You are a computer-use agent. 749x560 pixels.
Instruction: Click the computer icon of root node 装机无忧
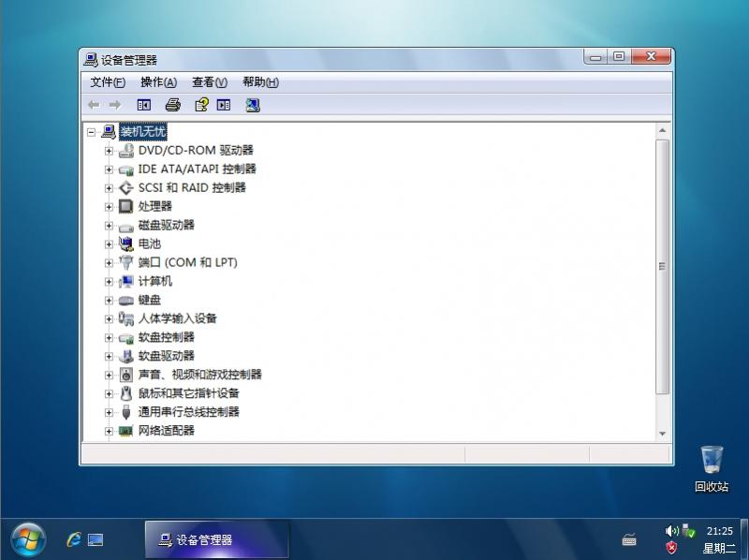(x=109, y=131)
